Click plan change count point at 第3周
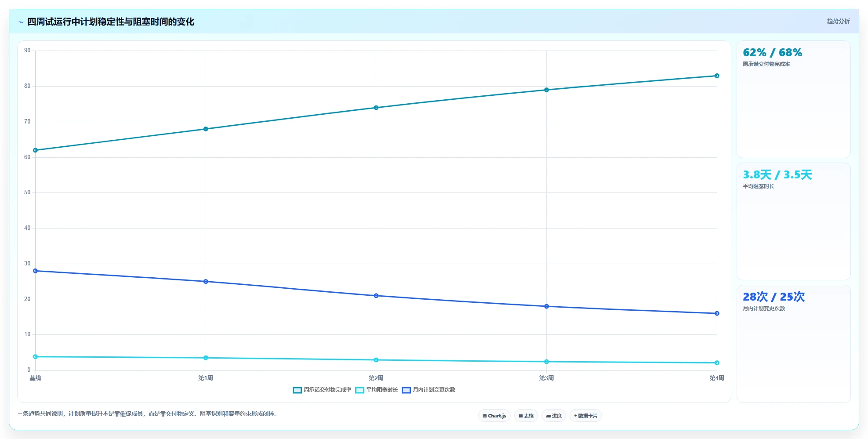868x439 pixels. coord(547,306)
